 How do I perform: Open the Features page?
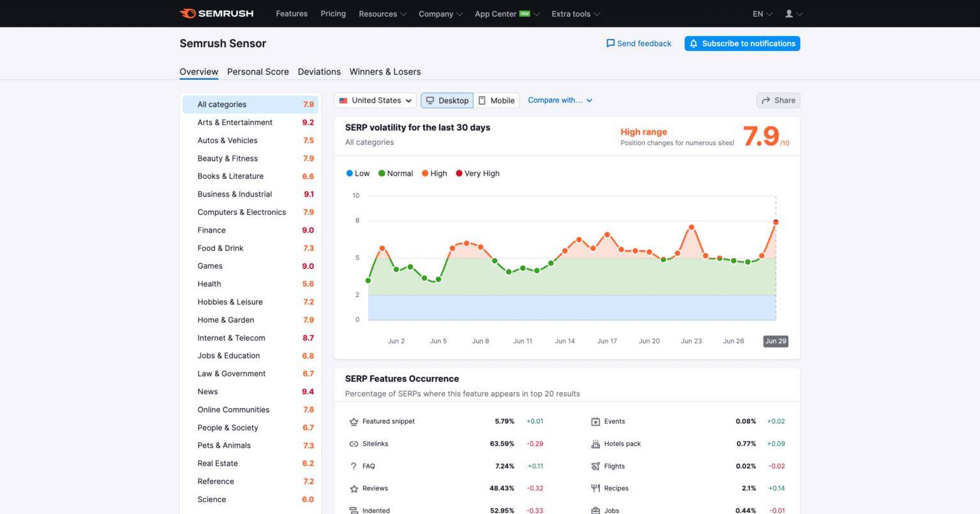292,13
